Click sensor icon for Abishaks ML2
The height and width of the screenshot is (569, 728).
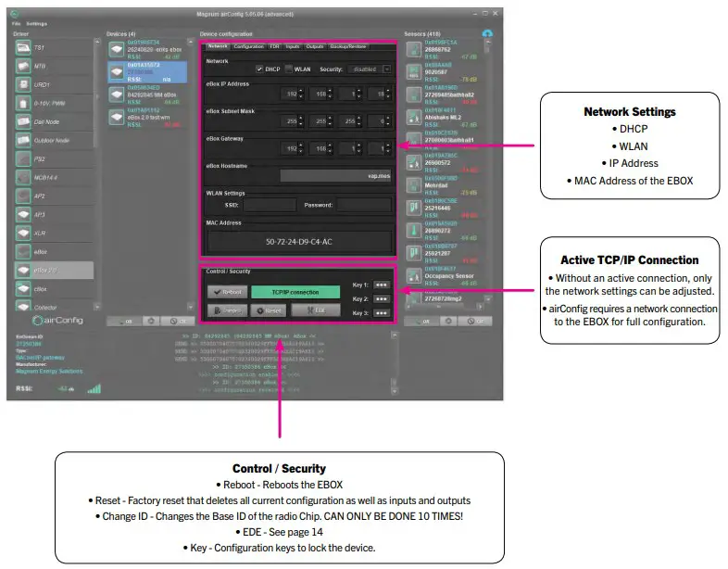(x=414, y=117)
